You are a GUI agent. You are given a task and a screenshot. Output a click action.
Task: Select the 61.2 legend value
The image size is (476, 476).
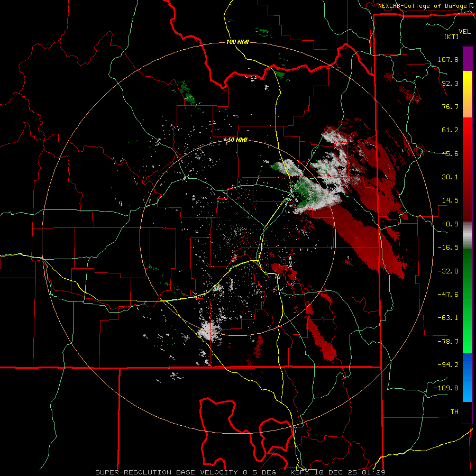point(450,130)
